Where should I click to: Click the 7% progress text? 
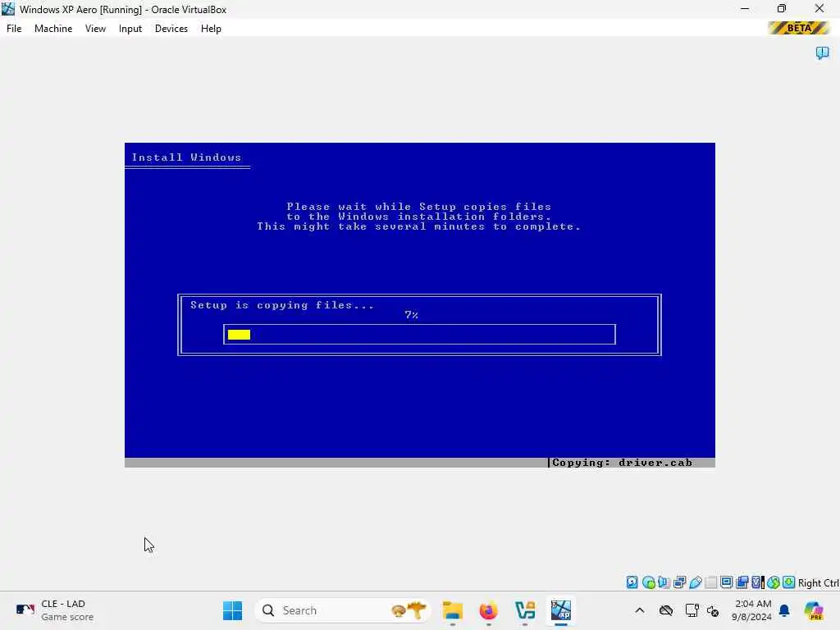pyautogui.click(x=411, y=315)
